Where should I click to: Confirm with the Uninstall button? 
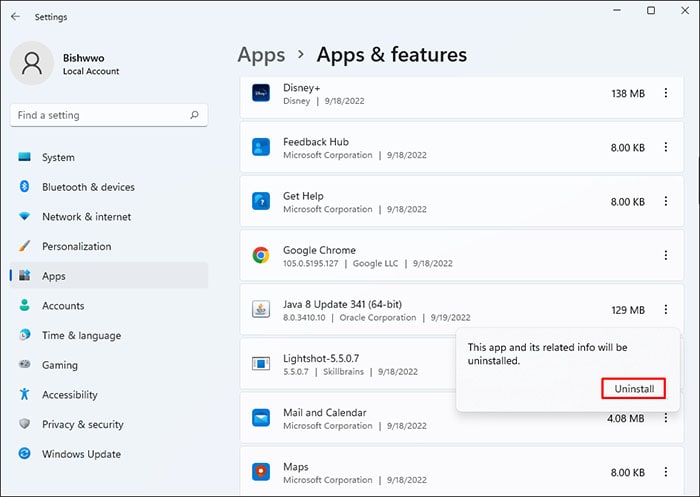pyautogui.click(x=633, y=388)
